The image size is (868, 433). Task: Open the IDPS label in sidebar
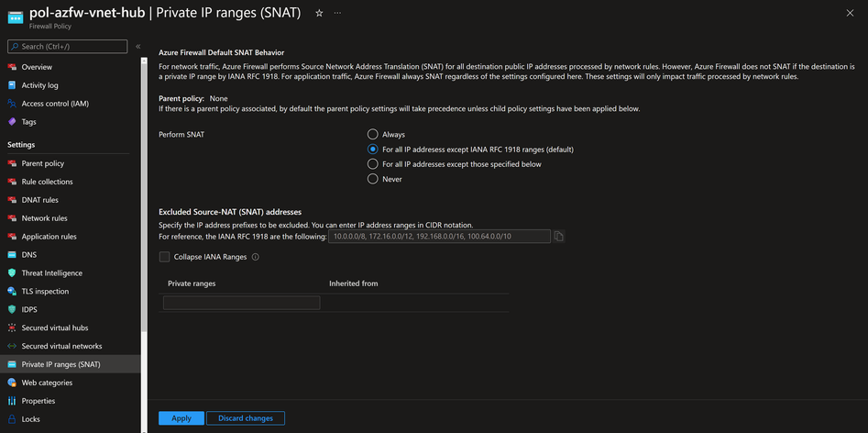[29, 309]
